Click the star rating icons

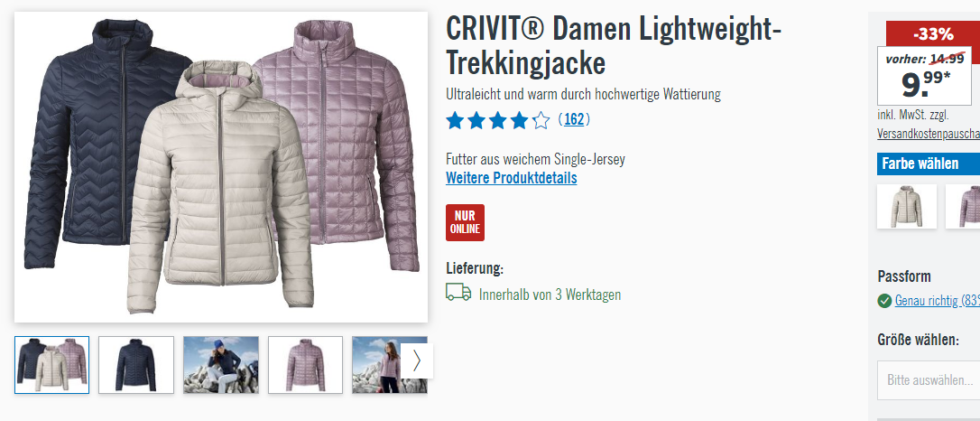[x=497, y=119]
